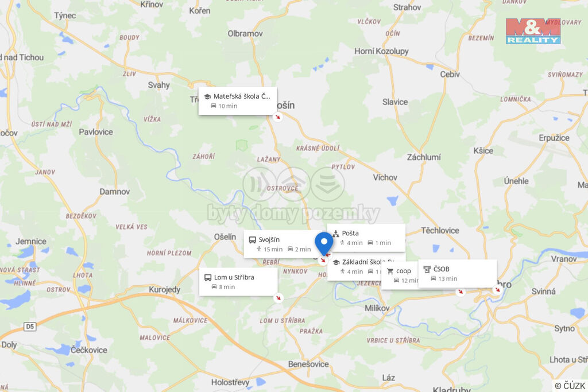
Task: Select the Pošta info card
Action: coord(366,238)
